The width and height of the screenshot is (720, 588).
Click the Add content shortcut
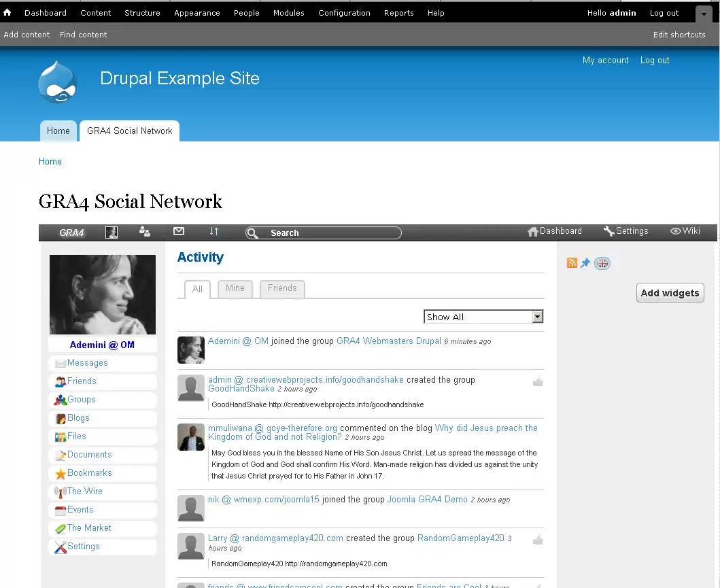27,35
